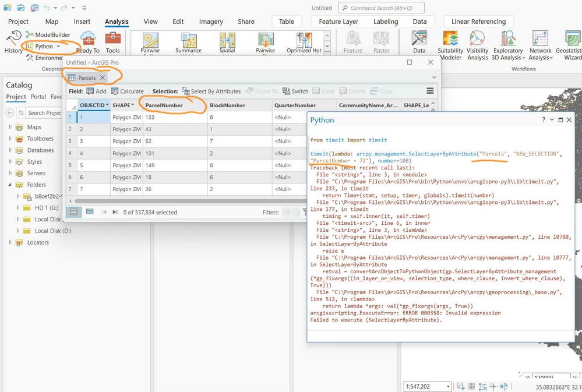Open the table hamburger menu

[x=430, y=91]
